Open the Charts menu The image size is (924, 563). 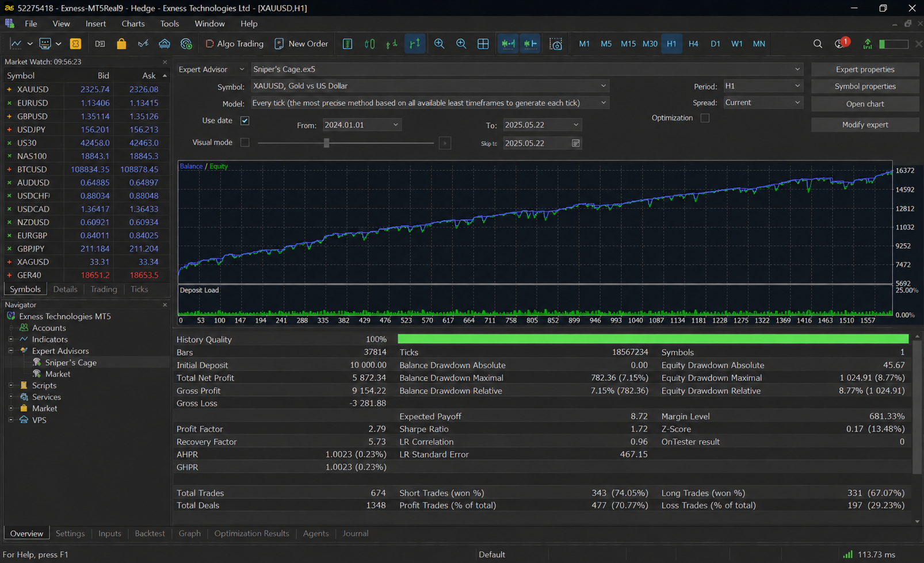click(x=133, y=24)
